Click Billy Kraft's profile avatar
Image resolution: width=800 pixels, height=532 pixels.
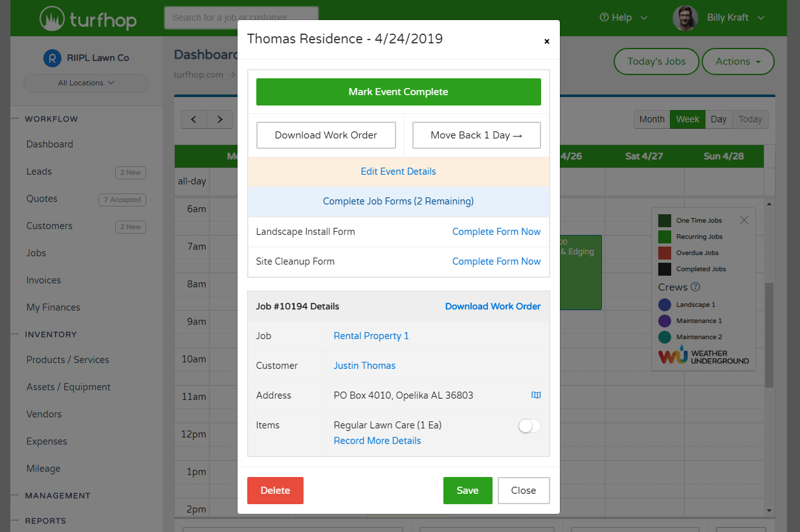(685, 18)
